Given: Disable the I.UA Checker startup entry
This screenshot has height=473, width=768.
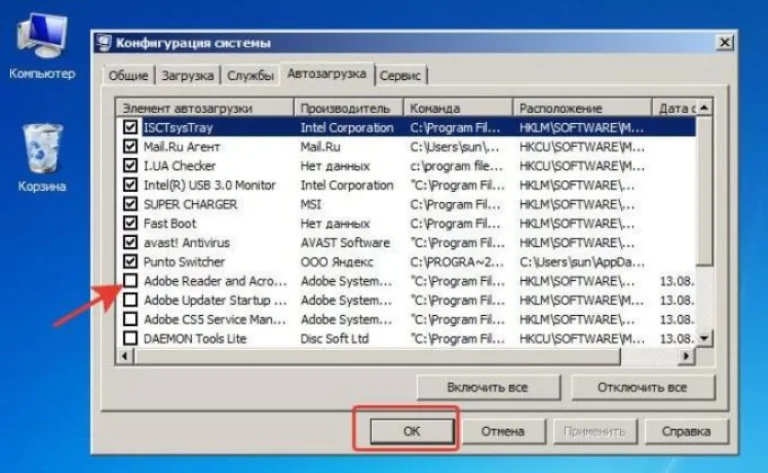Looking at the screenshot, I should click(x=130, y=166).
